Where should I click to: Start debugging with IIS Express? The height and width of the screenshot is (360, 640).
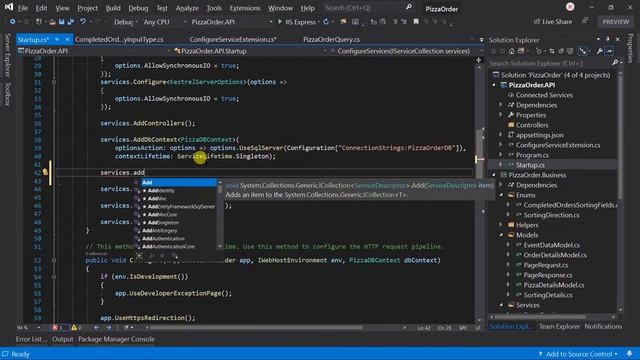[x=297, y=22]
